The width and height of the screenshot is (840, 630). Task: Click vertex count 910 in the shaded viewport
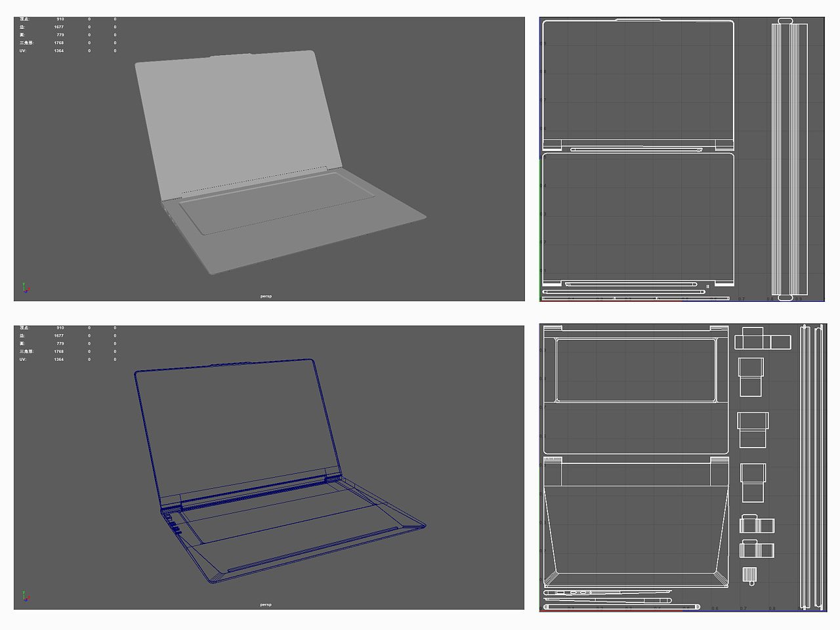[x=60, y=19]
